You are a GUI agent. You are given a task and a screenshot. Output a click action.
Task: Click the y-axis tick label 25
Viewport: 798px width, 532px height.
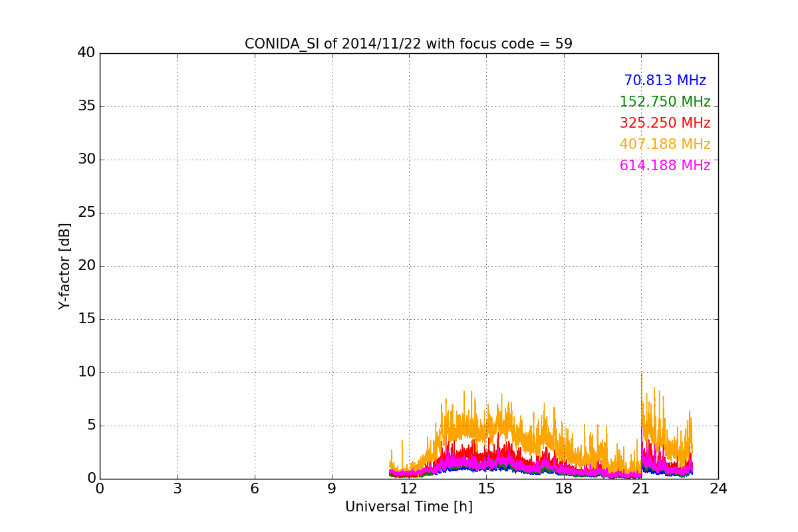pos(86,213)
